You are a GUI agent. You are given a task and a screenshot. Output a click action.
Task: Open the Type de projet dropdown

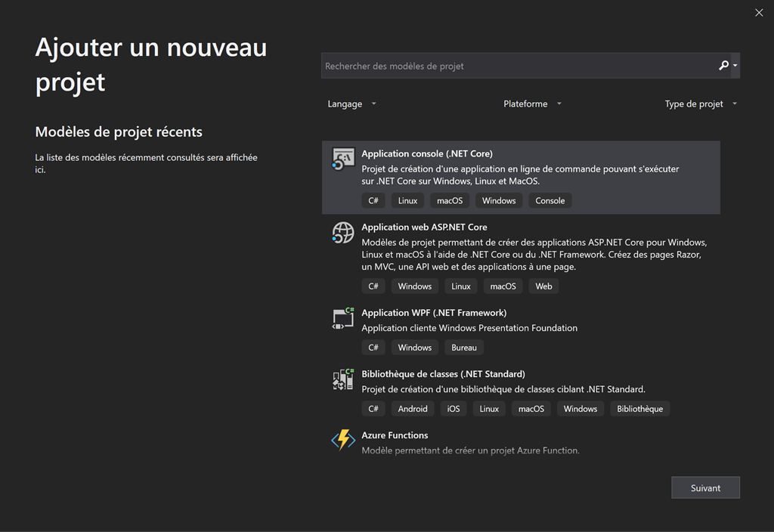[700, 104]
